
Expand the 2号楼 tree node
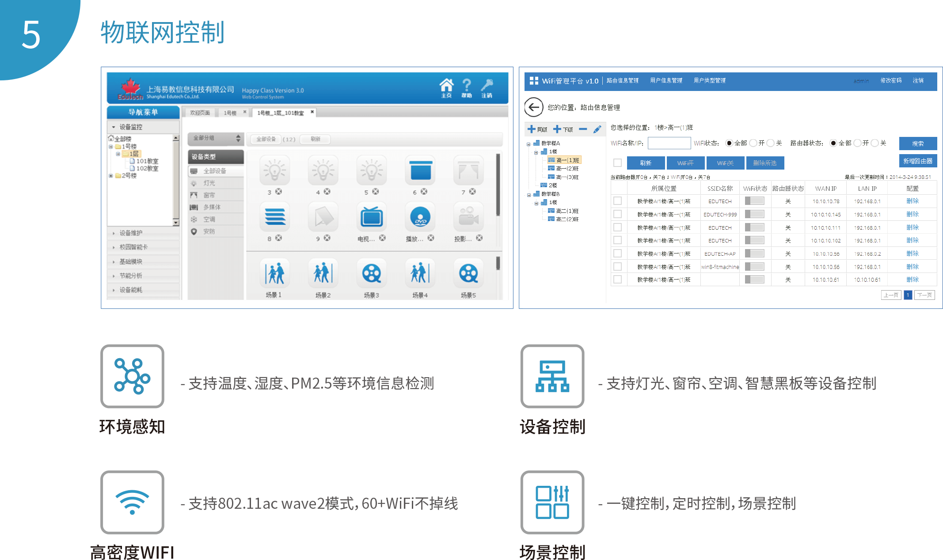coord(111,176)
